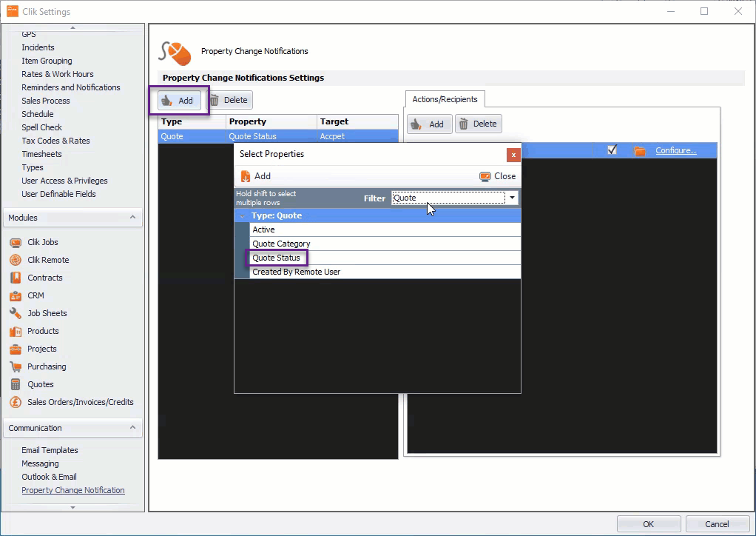Collapse the Type: Quote group
Viewport: 756px width, 536px height.
(x=242, y=215)
